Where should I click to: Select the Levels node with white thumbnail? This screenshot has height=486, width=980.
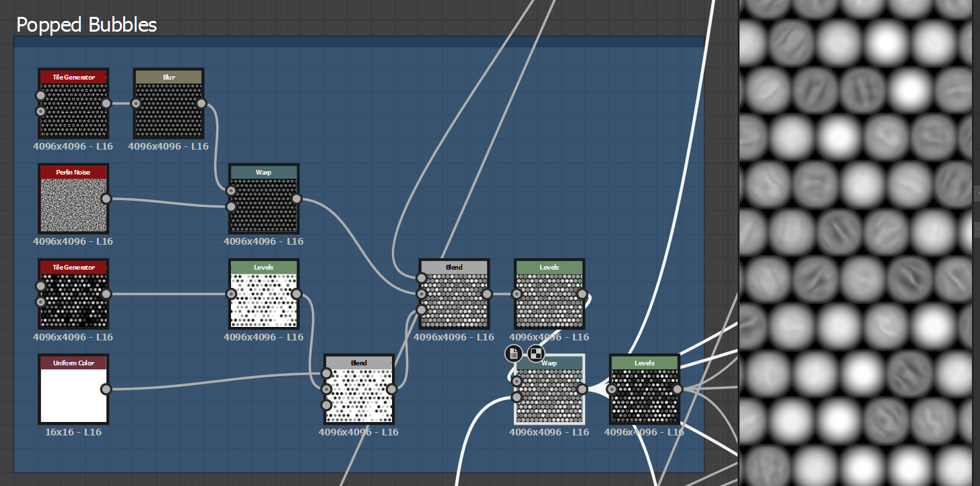tap(263, 294)
